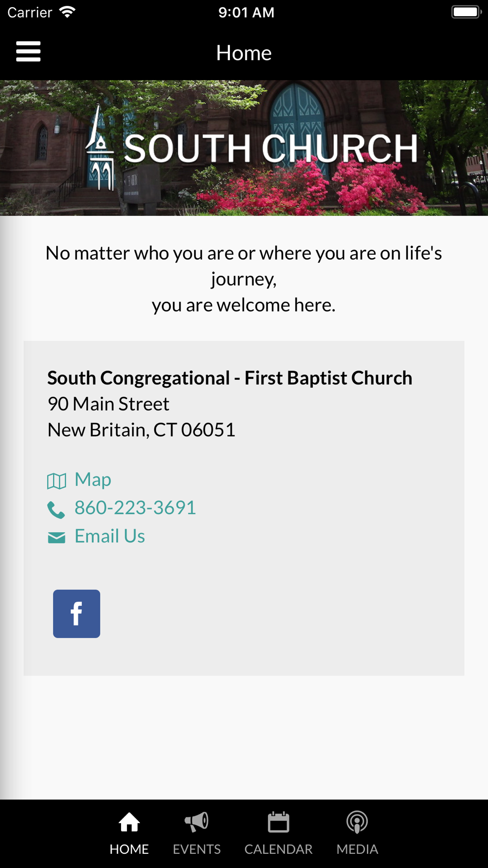Tap the battery indicator in status bar
Screen dimensions: 488x868
pyautogui.click(x=467, y=12)
